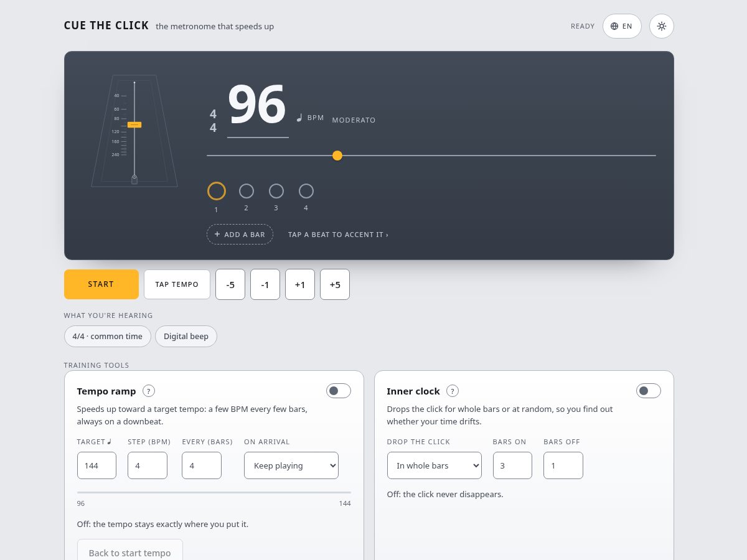747x560 pixels.
Task: Open the On arrival Keep playing dropdown
Action: [291, 465]
